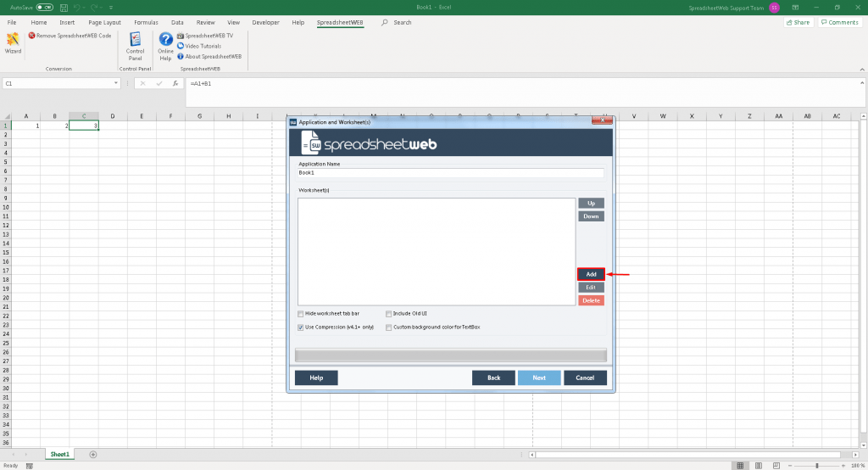Uncheck Use Compression checkbox
This screenshot has width=868, height=470.
(301, 327)
